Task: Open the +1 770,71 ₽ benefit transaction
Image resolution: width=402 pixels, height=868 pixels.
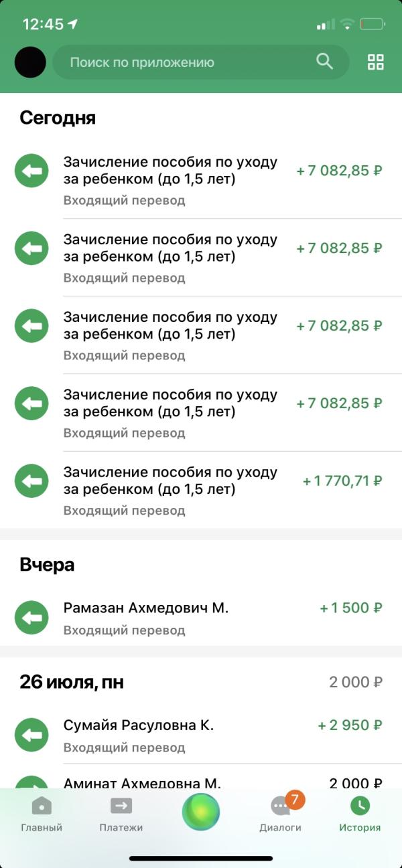Action: click(201, 491)
